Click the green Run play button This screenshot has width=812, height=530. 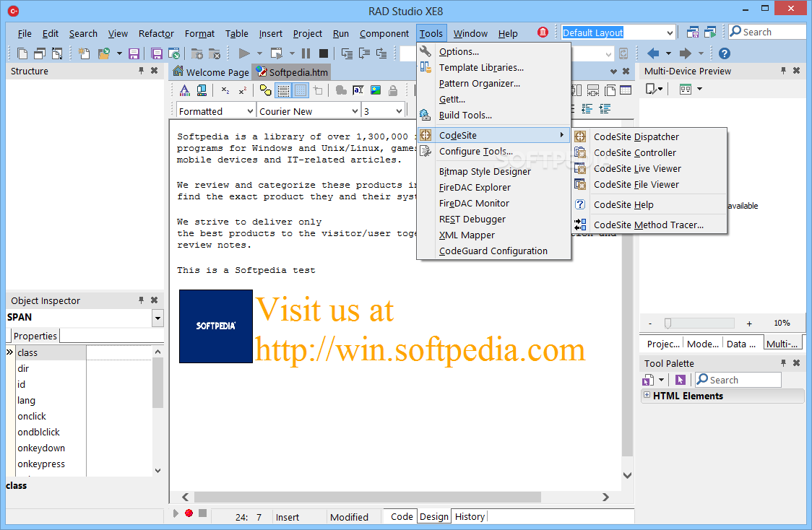coord(244,53)
